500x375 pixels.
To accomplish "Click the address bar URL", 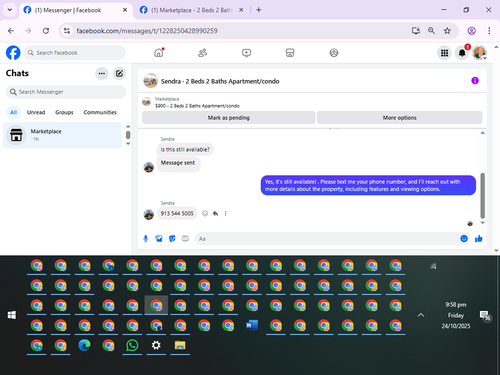I will pos(147,31).
